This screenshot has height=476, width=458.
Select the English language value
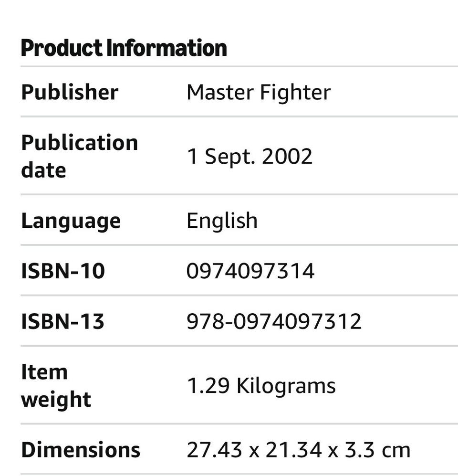click(222, 221)
